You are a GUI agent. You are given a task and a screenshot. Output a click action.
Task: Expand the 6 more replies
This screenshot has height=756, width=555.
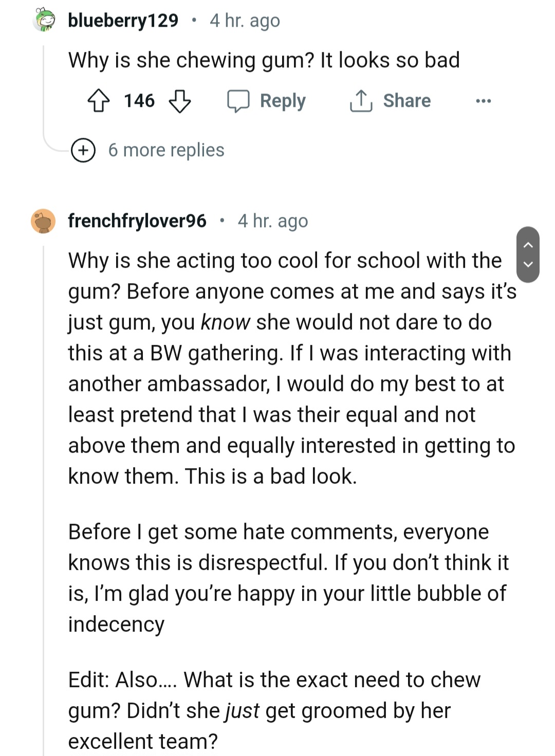[148, 150]
